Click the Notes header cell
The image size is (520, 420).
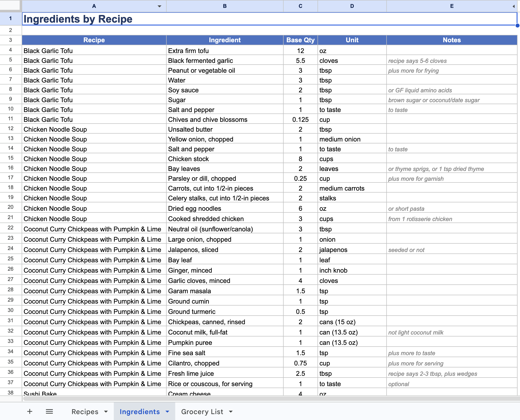452,40
